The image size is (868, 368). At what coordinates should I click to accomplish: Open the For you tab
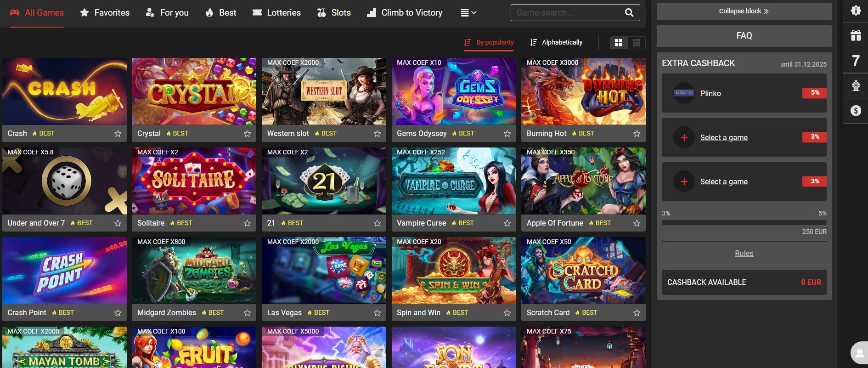pos(167,13)
